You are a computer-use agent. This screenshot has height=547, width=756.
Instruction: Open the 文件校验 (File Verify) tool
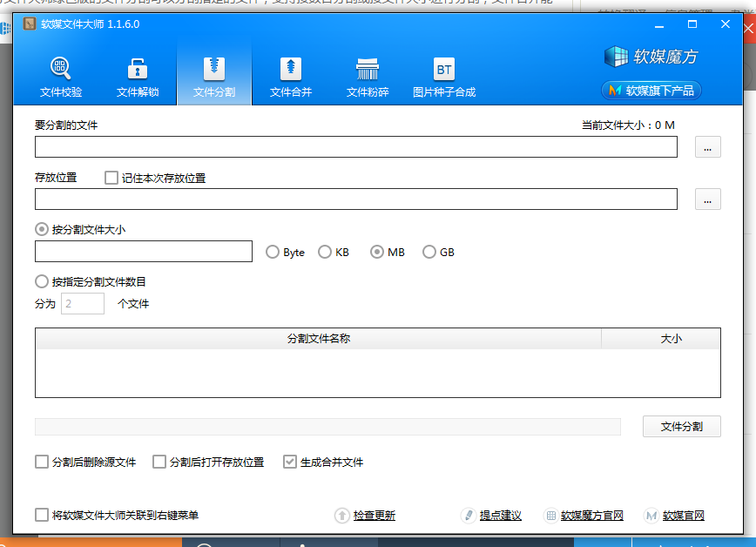click(x=61, y=76)
